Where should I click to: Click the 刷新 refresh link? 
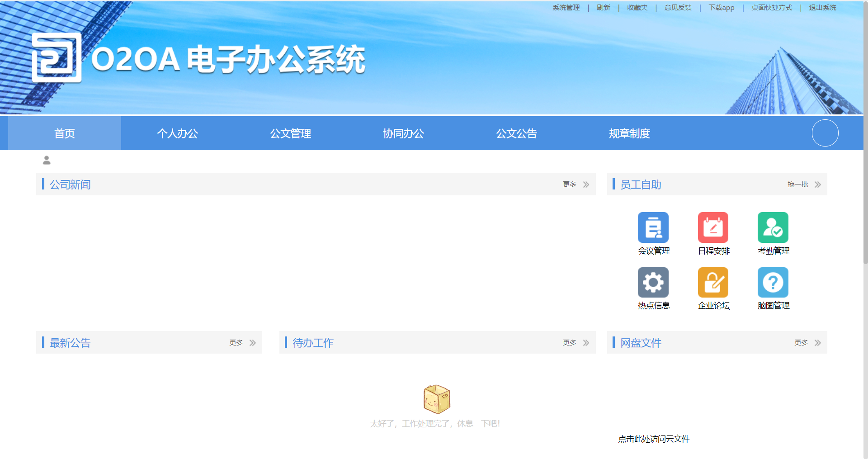tap(604, 8)
